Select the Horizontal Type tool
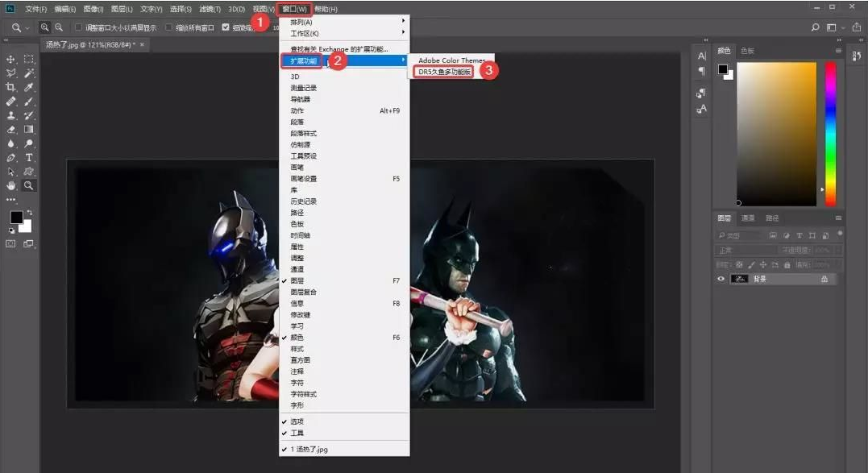This screenshot has height=473, width=868. point(29,158)
